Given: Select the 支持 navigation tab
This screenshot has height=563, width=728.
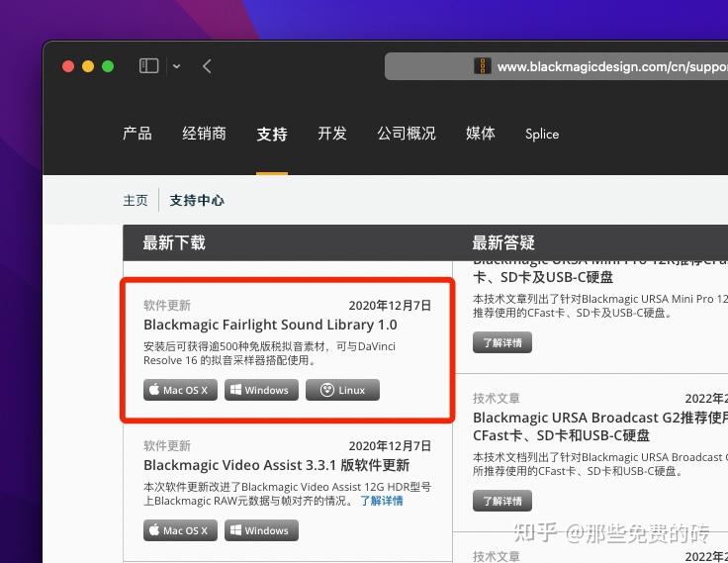Looking at the screenshot, I should click(272, 135).
